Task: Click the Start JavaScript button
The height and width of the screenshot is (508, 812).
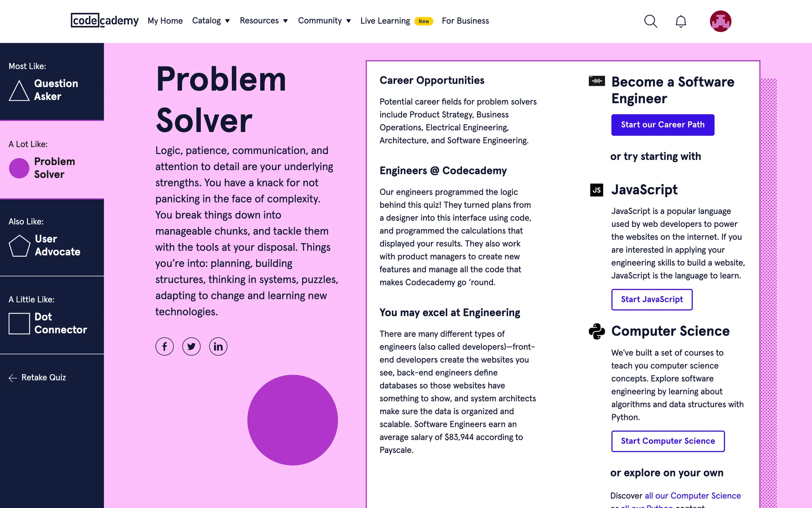Action: (x=652, y=300)
